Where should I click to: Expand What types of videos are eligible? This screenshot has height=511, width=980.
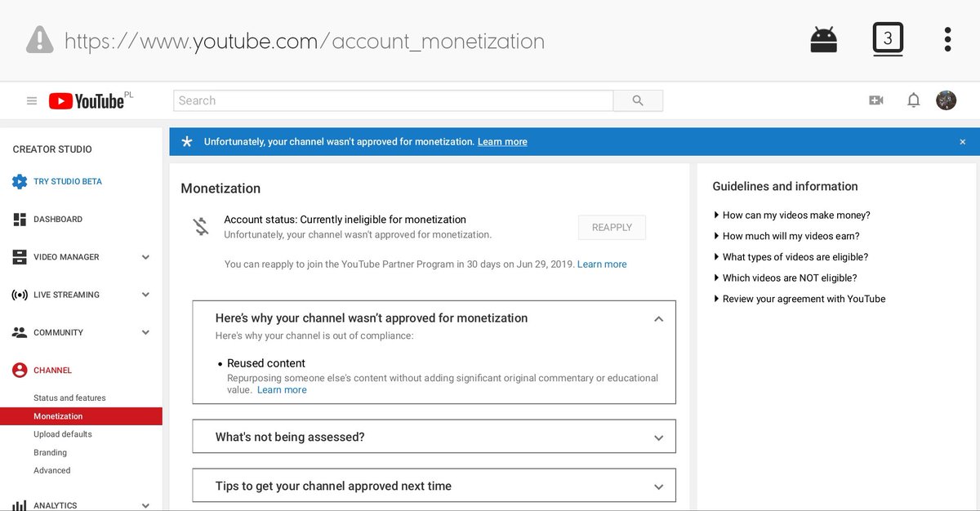click(791, 257)
